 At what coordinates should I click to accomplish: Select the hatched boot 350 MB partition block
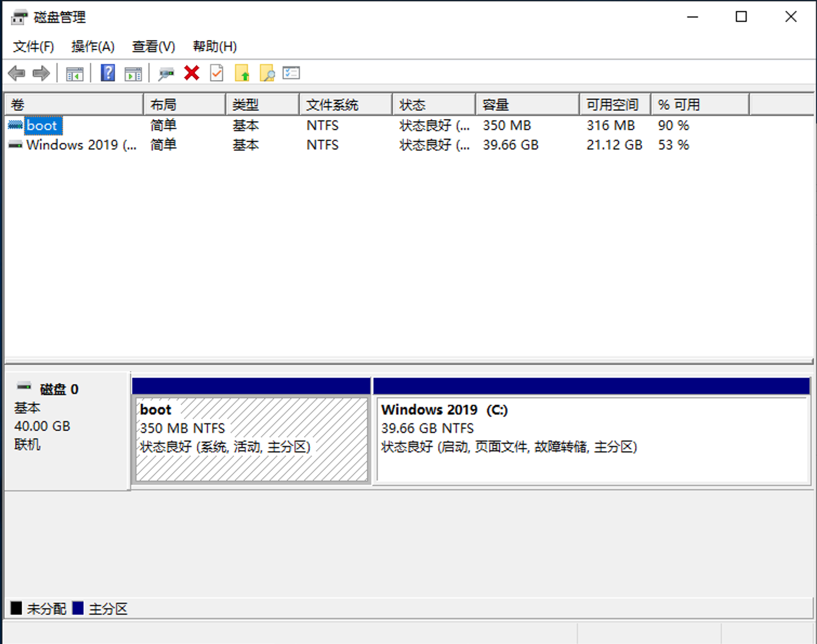pos(252,439)
